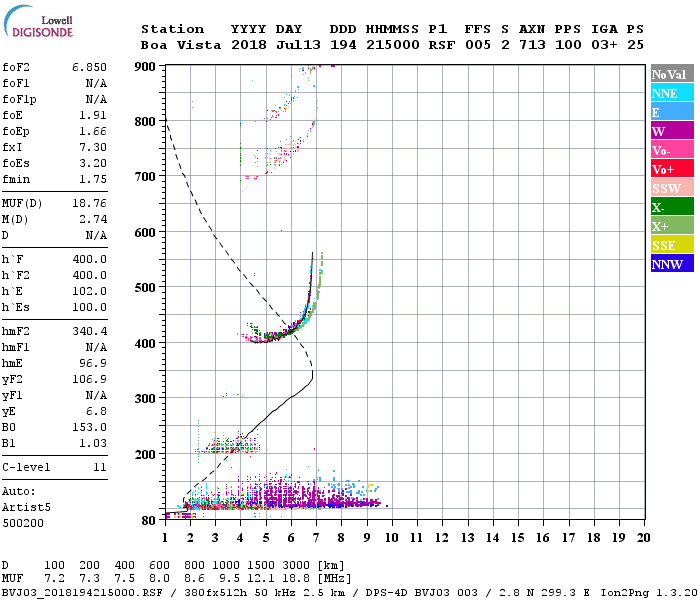The width and height of the screenshot is (700, 600).
Task: Click the 713 AXN header value
Action: click(x=532, y=45)
